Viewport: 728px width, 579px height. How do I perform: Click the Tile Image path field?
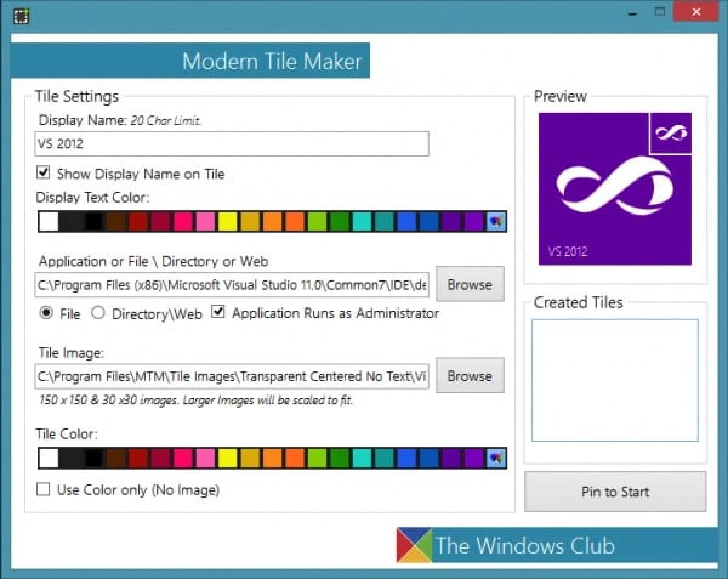pos(231,376)
